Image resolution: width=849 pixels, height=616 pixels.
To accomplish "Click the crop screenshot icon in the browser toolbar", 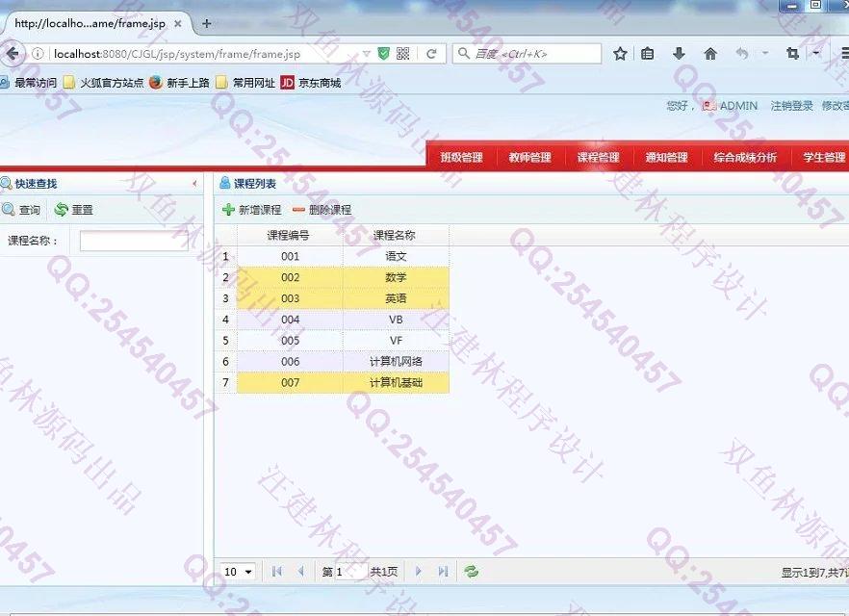I will [x=793, y=53].
